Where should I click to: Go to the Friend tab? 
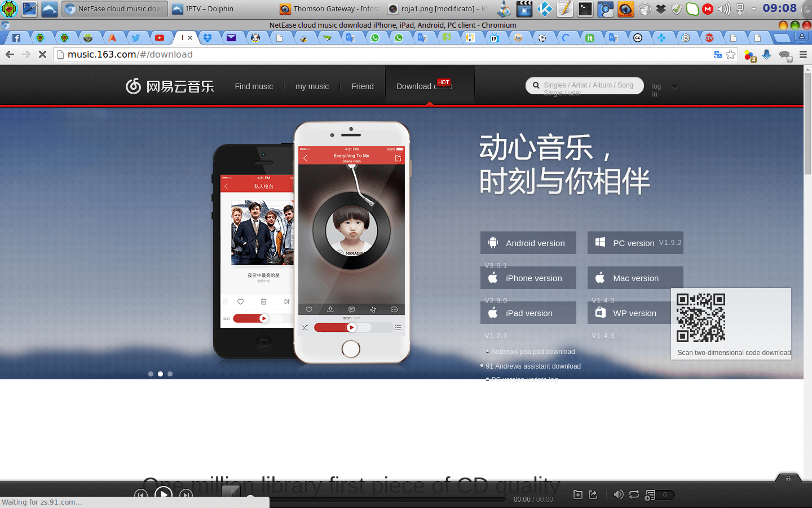(363, 86)
